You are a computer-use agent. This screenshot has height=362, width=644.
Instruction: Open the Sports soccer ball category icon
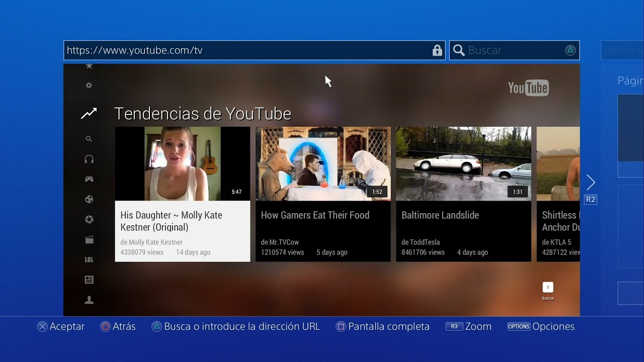pyautogui.click(x=89, y=199)
